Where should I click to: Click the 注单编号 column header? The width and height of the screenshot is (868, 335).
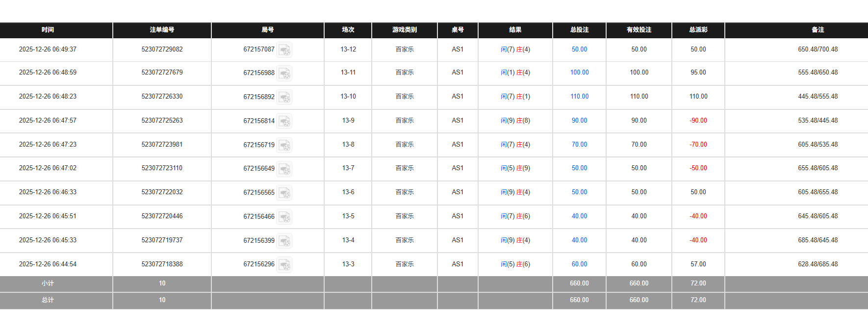pos(162,30)
